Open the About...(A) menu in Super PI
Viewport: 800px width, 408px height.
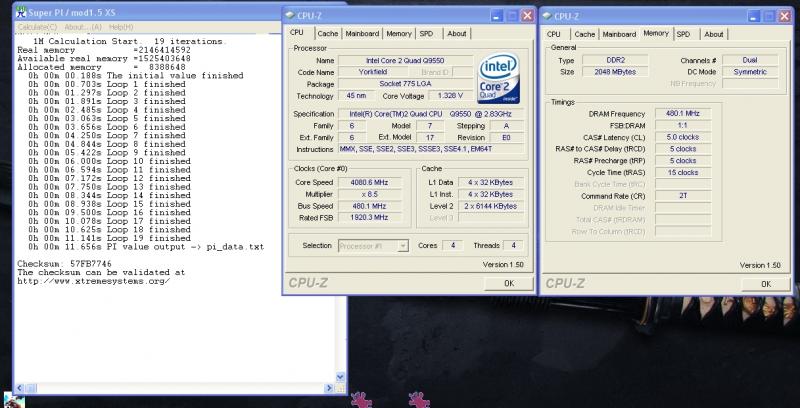[83, 27]
